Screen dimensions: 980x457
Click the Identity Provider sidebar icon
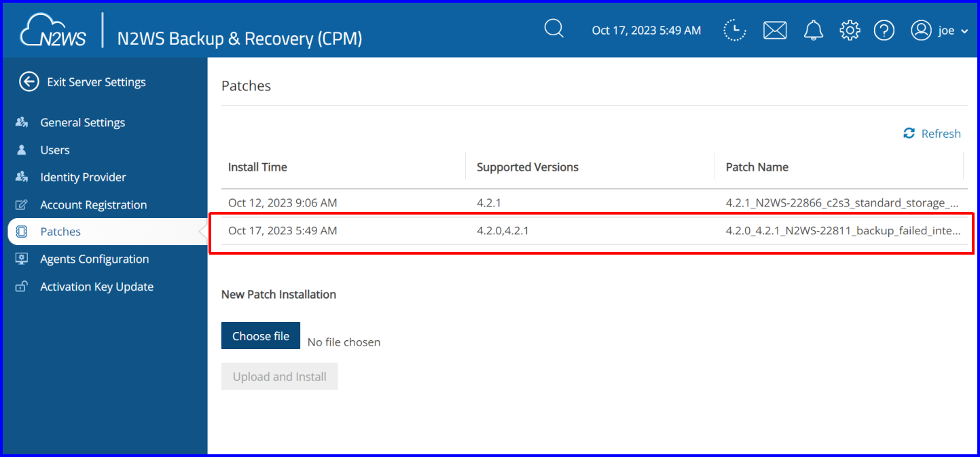22,177
